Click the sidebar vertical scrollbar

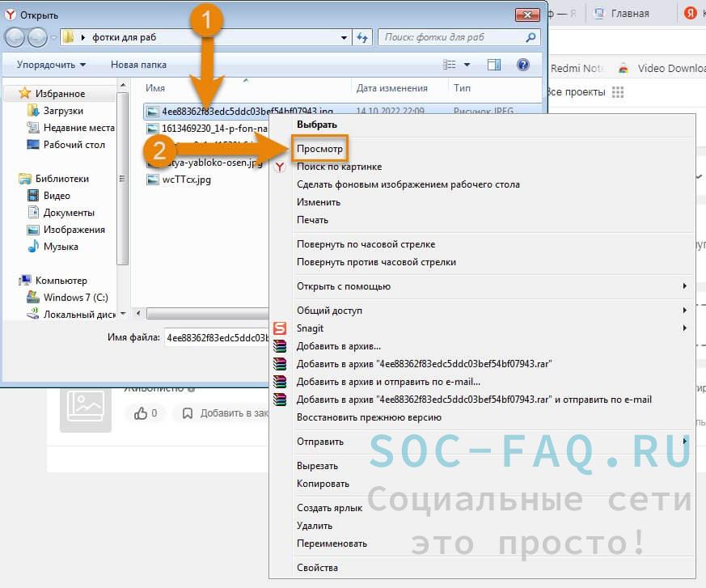point(122,179)
